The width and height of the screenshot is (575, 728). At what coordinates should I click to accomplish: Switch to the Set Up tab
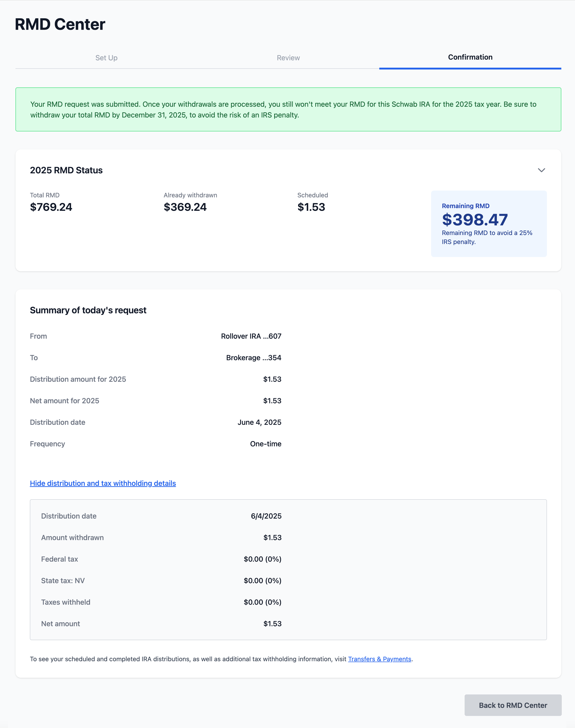pyautogui.click(x=106, y=57)
